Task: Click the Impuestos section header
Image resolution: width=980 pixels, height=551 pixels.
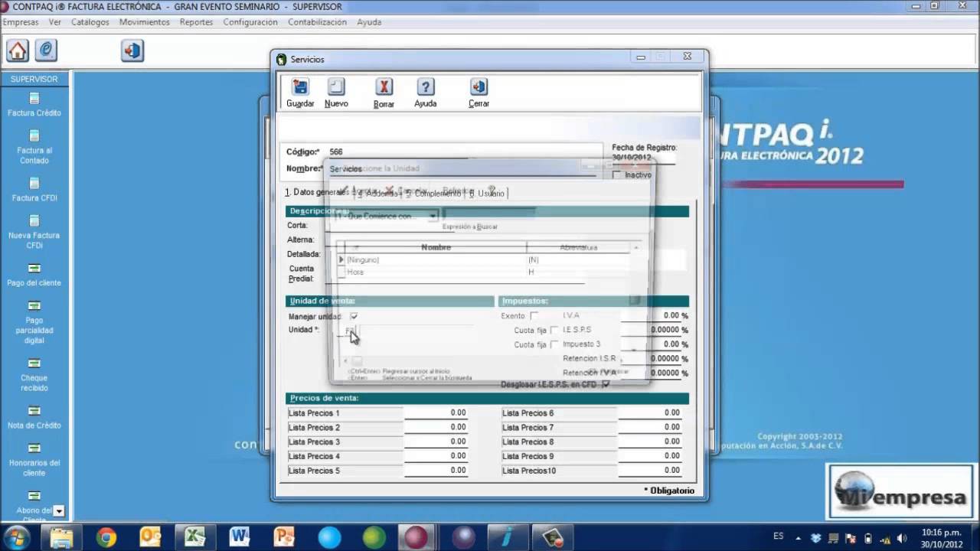Action: (x=594, y=302)
